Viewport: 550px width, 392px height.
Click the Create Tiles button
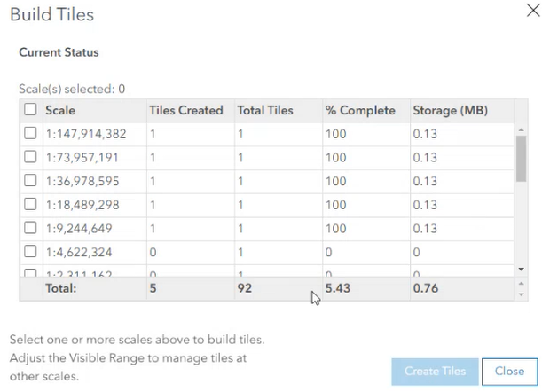coord(435,372)
